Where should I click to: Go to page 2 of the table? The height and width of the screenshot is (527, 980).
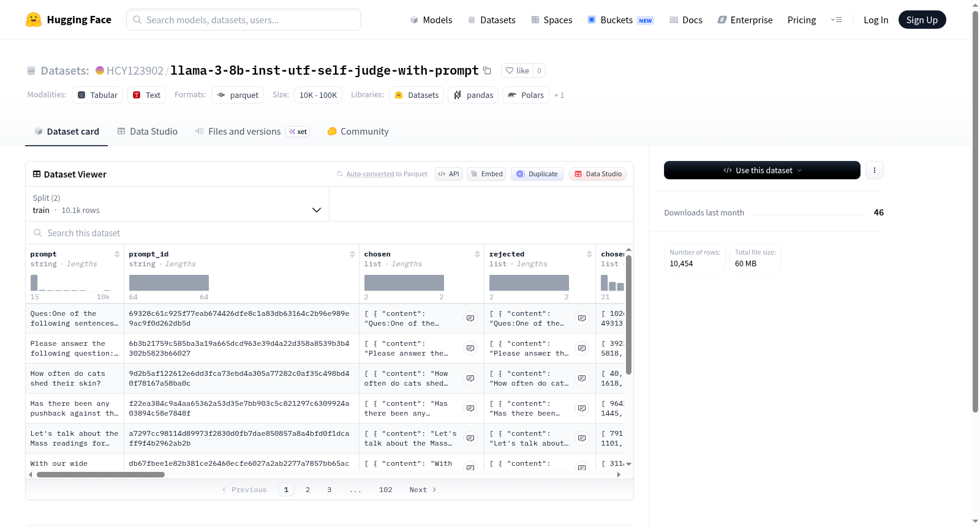point(307,490)
